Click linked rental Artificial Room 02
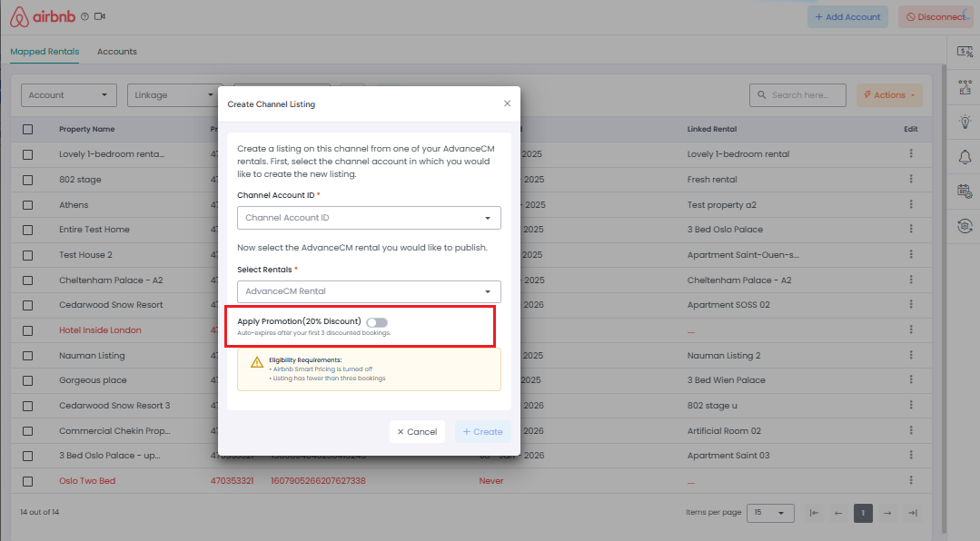980x541 pixels. click(724, 431)
